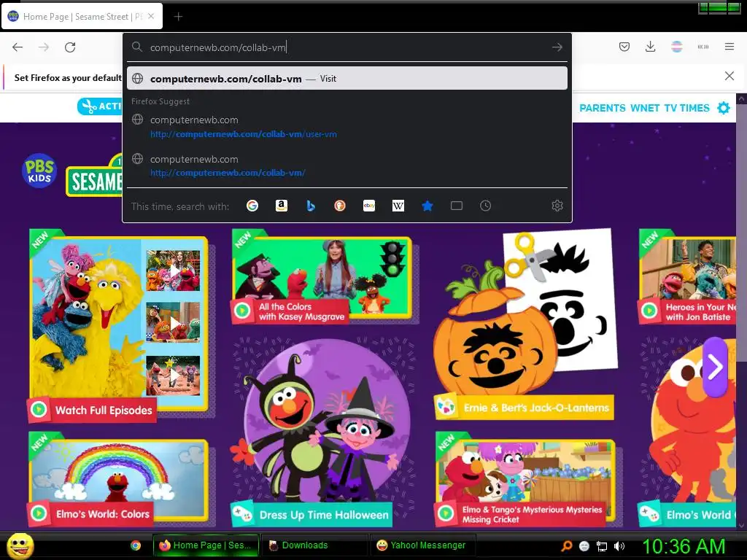The height and width of the screenshot is (560, 747).
Task: Click the extension icon left of menu button
Action: pos(703,47)
